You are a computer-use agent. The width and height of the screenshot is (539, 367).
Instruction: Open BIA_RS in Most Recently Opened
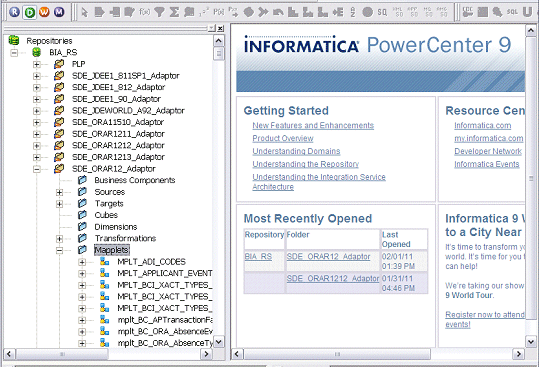[x=258, y=256]
